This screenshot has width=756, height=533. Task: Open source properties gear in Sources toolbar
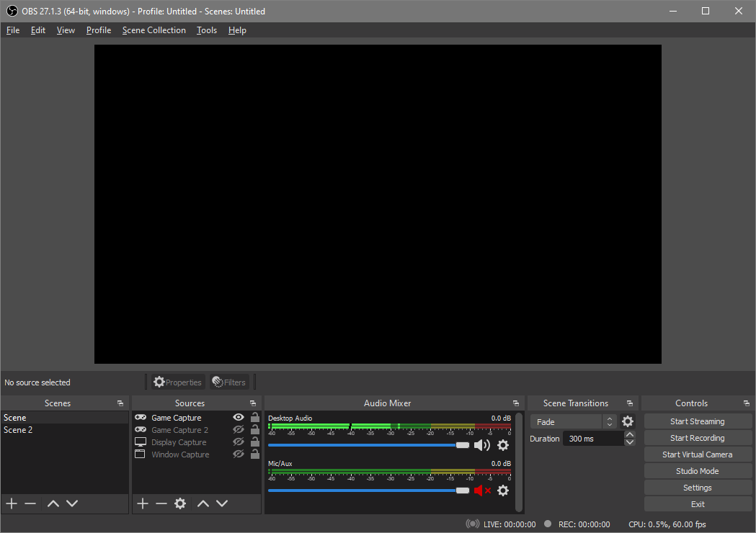(180, 503)
